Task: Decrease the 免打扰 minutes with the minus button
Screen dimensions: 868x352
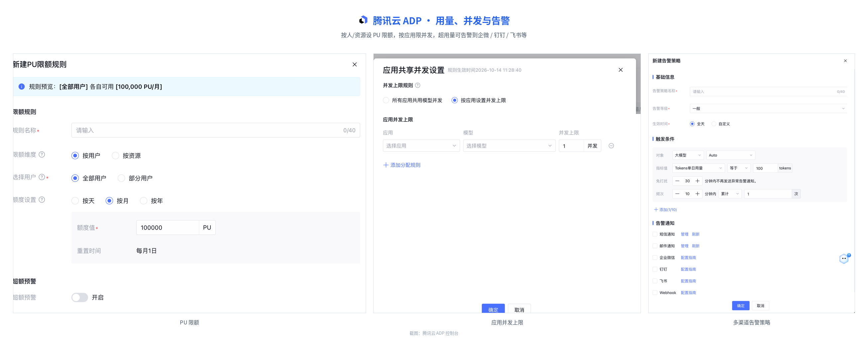Action: coord(677,181)
